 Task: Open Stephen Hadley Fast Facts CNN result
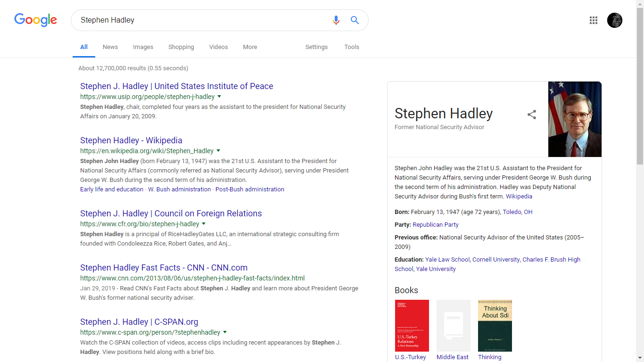coord(164,268)
